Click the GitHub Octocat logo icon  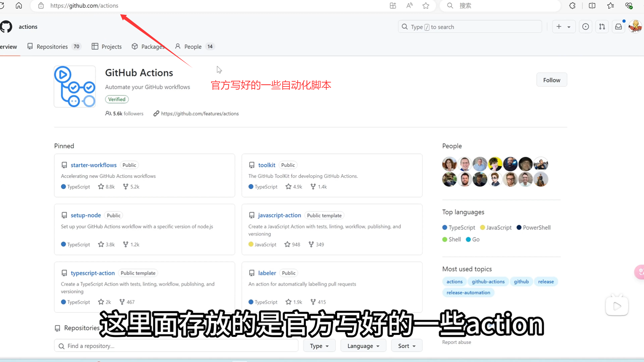coord(6,26)
